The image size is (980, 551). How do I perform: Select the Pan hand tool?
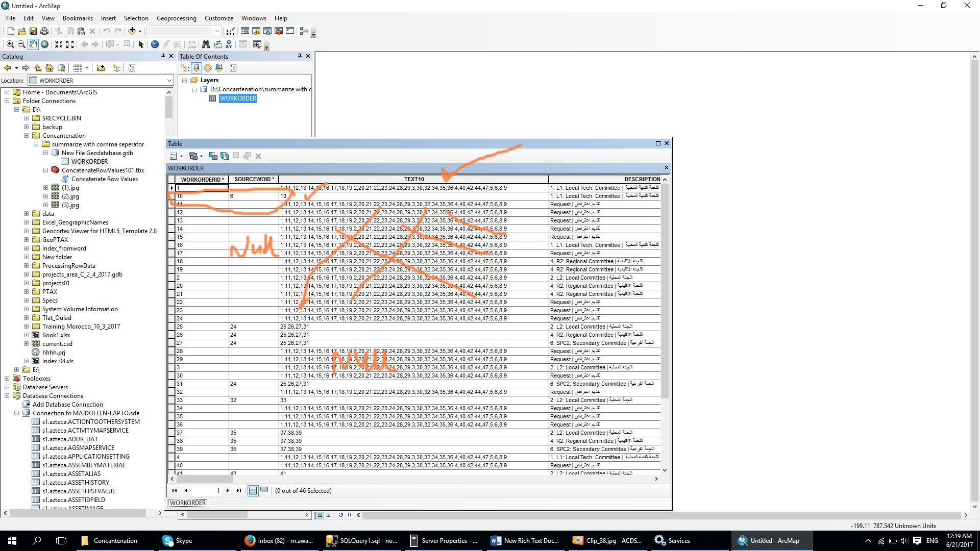[x=33, y=44]
